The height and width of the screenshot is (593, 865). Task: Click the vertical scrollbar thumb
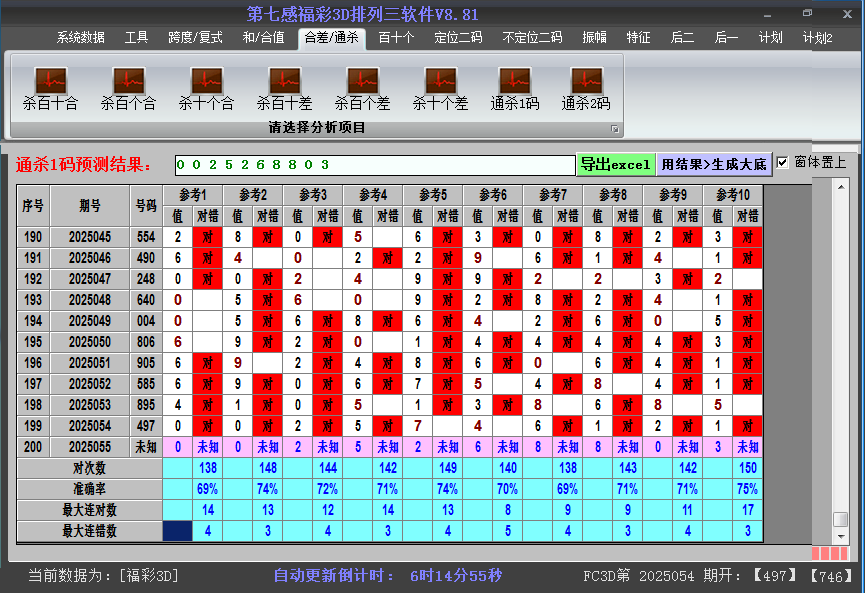coord(841,519)
